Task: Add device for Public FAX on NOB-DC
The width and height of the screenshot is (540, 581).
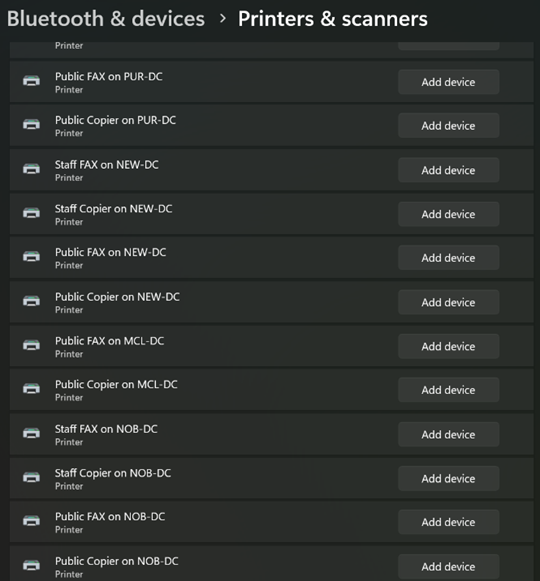Action: pos(448,522)
